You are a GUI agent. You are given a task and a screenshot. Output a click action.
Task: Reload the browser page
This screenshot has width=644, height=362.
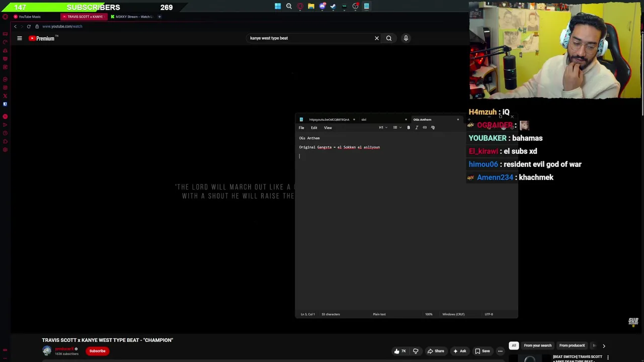pyautogui.click(x=29, y=26)
